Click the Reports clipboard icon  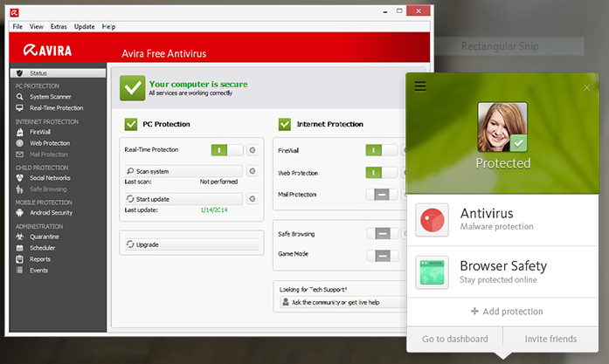coord(20,259)
